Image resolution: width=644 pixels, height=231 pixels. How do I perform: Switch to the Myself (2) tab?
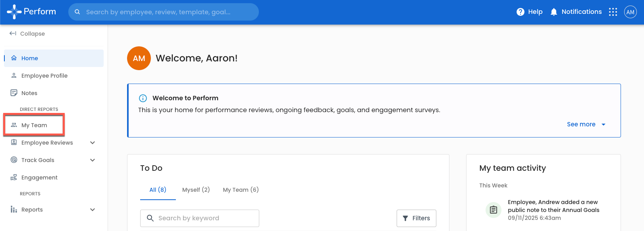[x=196, y=190]
